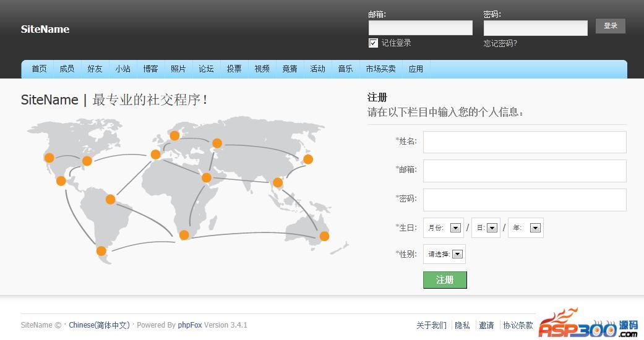This screenshot has height=340, width=644.
Task: Toggle the 记住登录 remember-me checkbox
Action: pyautogui.click(x=373, y=43)
